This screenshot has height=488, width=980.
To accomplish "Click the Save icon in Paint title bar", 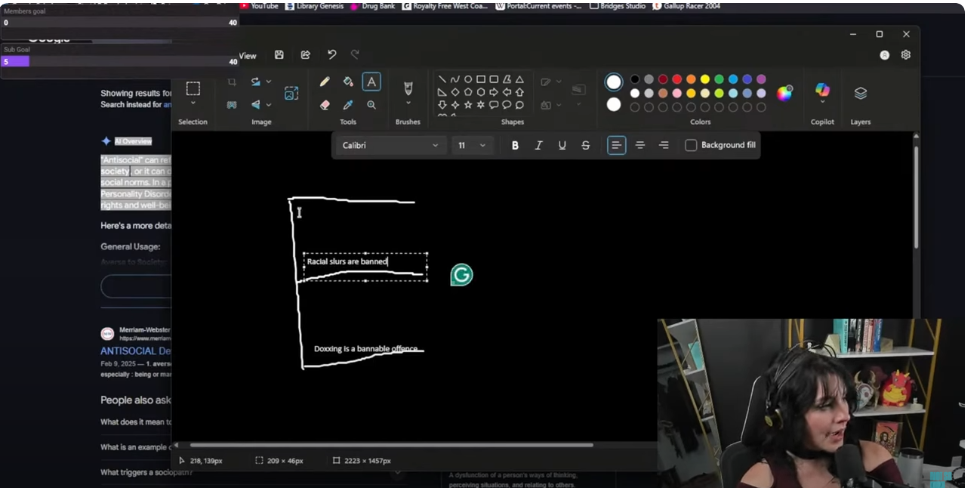I will point(279,55).
